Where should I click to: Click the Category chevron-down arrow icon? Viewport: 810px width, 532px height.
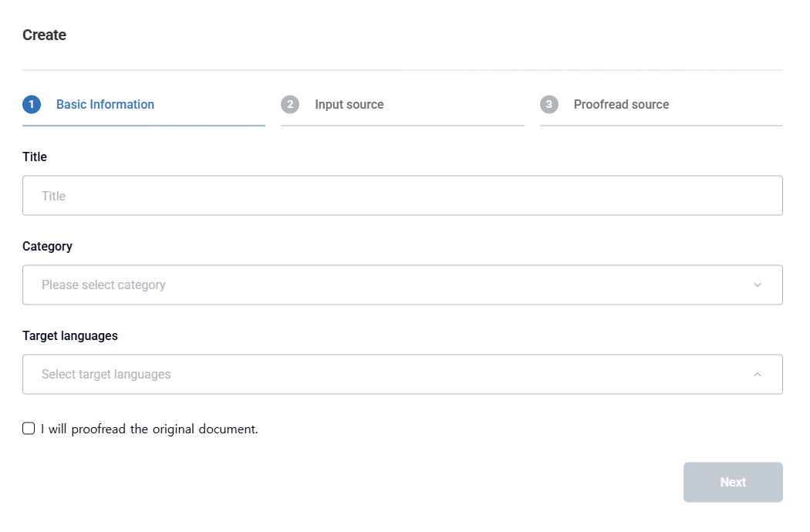758,285
